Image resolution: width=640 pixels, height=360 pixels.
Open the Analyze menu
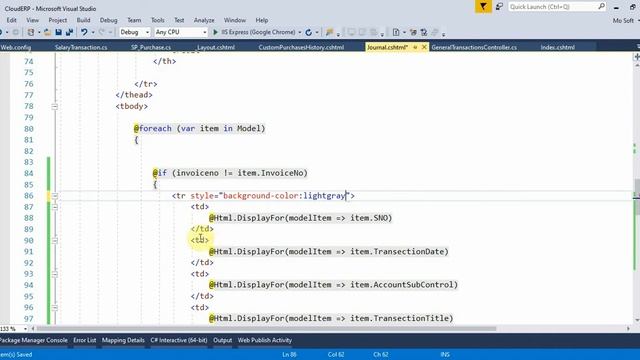(x=204, y=20)
